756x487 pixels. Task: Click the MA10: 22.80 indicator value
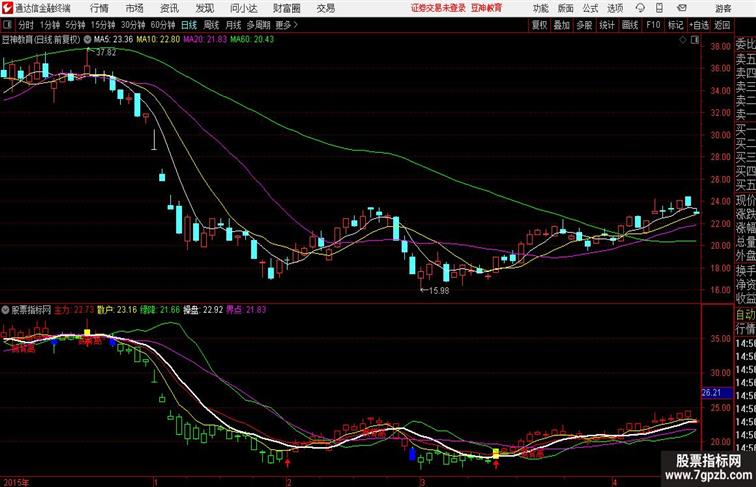tap(158, 40)
